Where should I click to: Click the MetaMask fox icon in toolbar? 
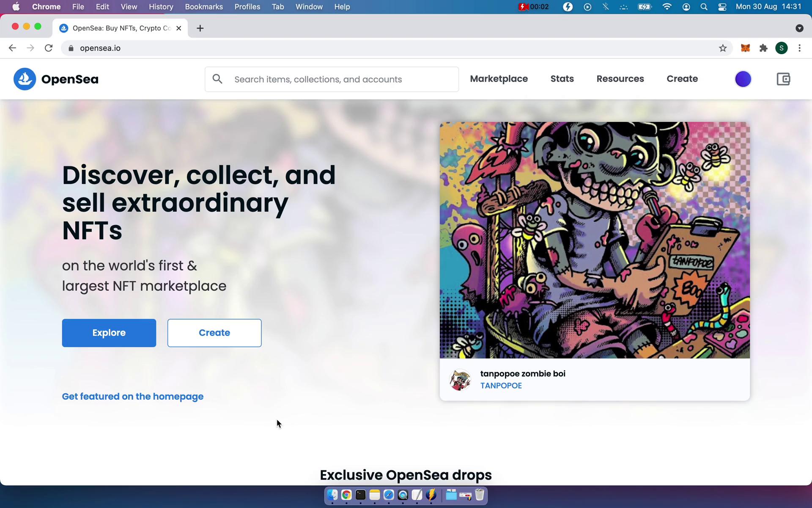coord(745,48)
